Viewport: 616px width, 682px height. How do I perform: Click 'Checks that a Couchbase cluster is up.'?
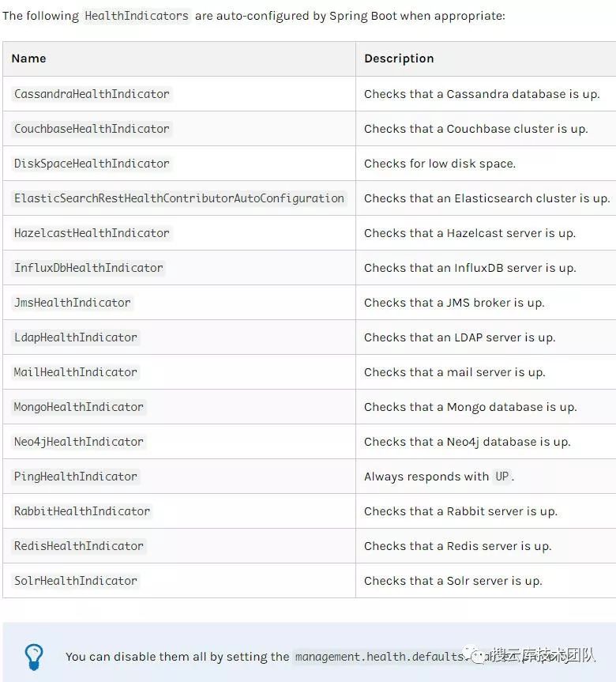coord(476,129)
